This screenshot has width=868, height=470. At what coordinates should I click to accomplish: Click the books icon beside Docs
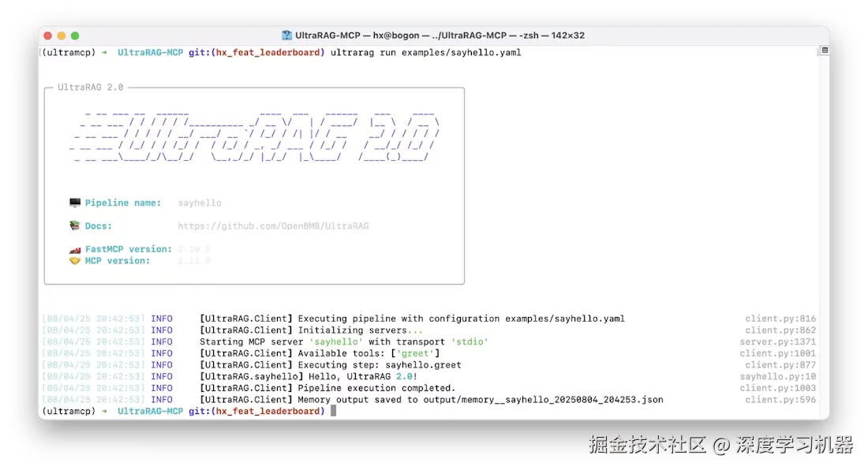tap(75, 226)
